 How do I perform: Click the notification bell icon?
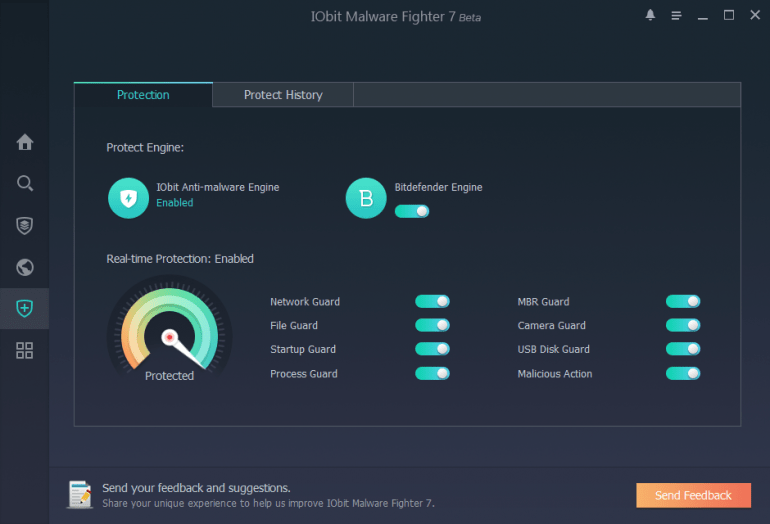(x=650, y=15)
